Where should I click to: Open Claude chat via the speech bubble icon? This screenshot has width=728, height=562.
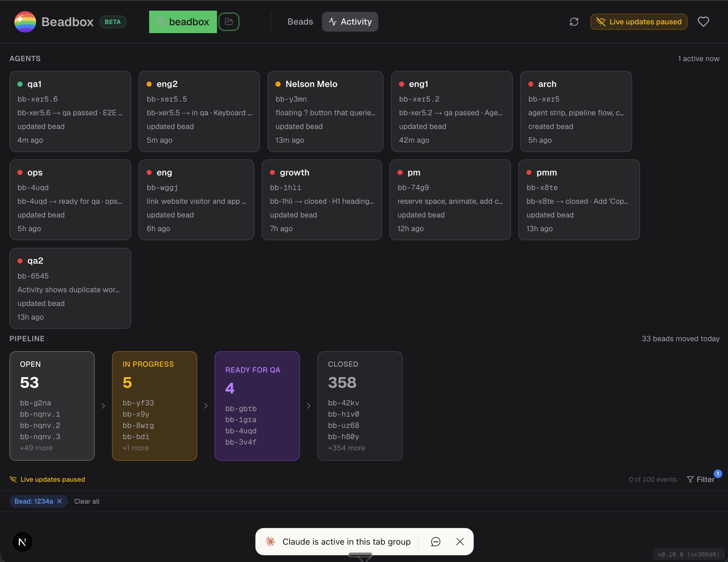click(436, 542)
